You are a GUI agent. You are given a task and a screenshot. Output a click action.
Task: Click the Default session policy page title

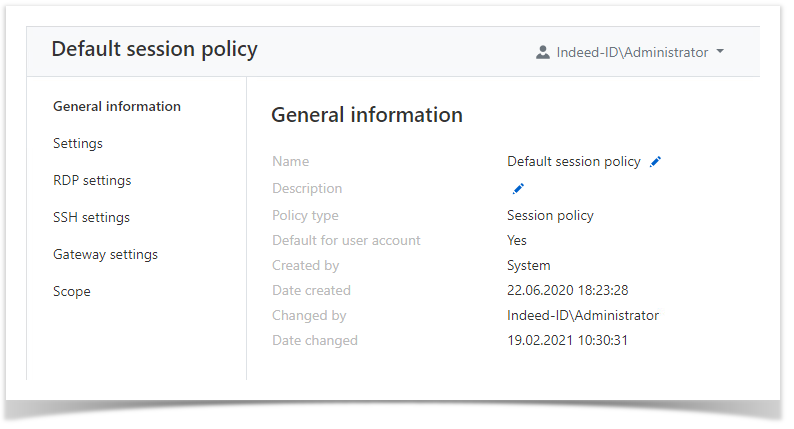[154, 49]
